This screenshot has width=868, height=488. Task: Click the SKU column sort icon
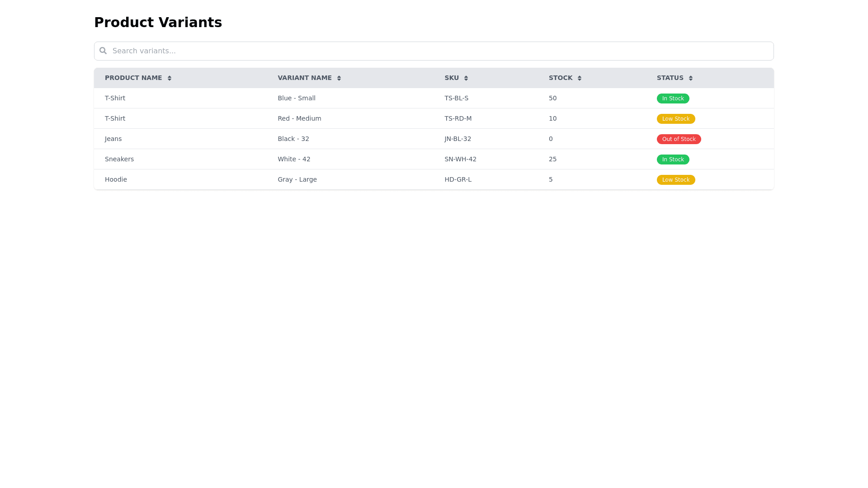click(x=466, y=78)
